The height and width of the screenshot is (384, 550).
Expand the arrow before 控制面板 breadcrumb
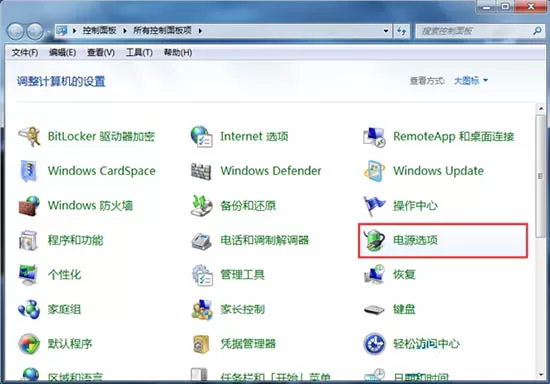pyautogui.click(x=74, y=31)
